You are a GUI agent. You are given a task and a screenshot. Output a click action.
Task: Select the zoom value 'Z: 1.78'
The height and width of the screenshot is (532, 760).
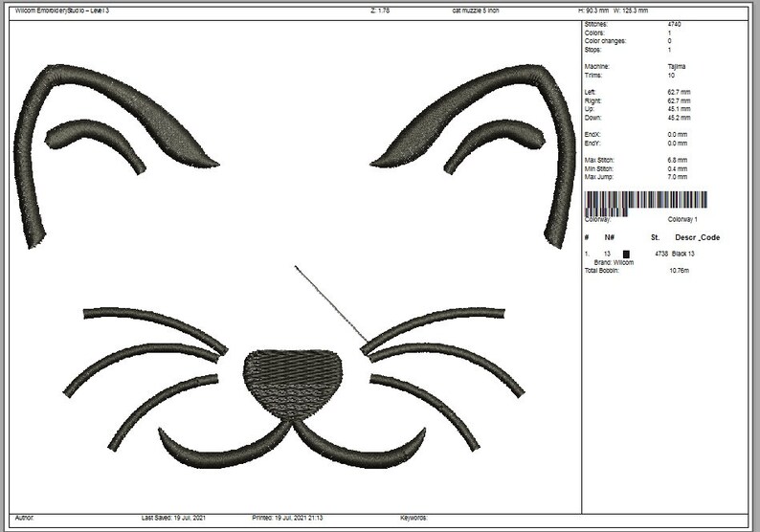pyautogui.click(x=380, y=11)
